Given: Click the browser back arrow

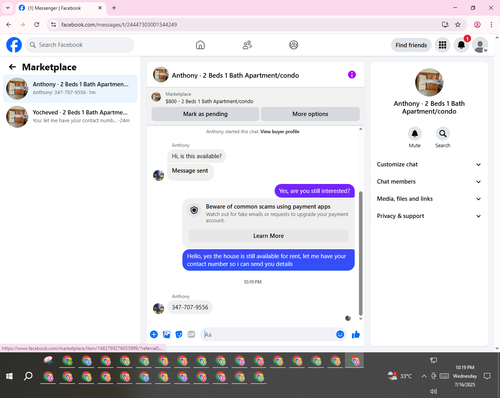Looking at the screenshot, I should pyautogui.click(x=9, y=25).
